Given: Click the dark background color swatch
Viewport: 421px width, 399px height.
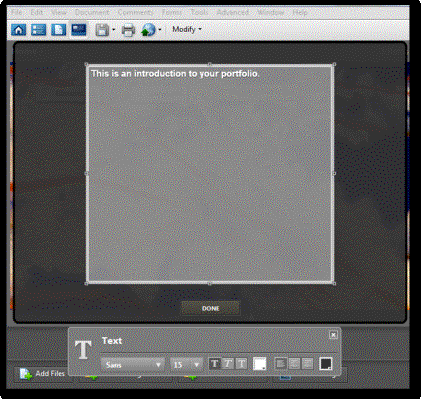Looking at the screenshot, I should click(326, 364).
